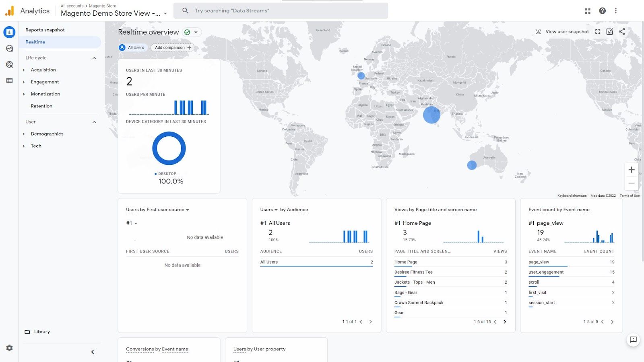Screen dimensions: 644x362
Task: Share this report via the share icon
Action: (622, 31)
